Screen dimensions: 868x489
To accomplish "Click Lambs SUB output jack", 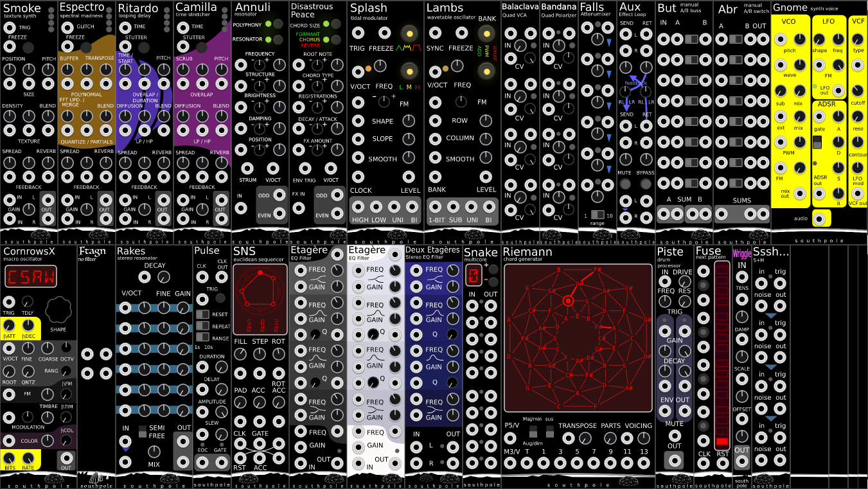I will (453, 207).
